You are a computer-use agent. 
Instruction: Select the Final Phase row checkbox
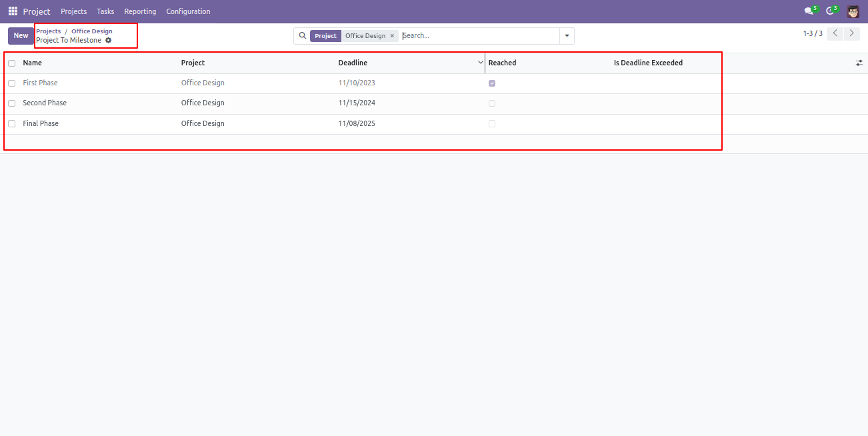[11, 124]
